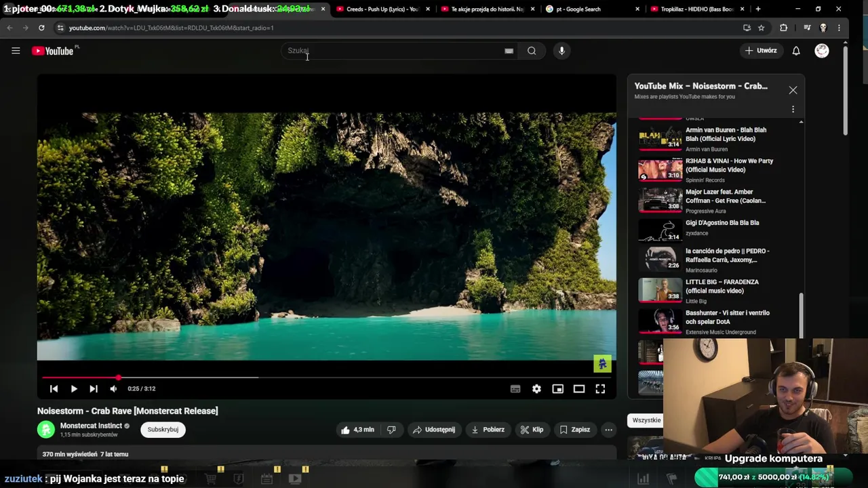Play LITTLE BIG FARADENZA from the playlist
The height and width of the screenshot is (488, 868).
717,291
